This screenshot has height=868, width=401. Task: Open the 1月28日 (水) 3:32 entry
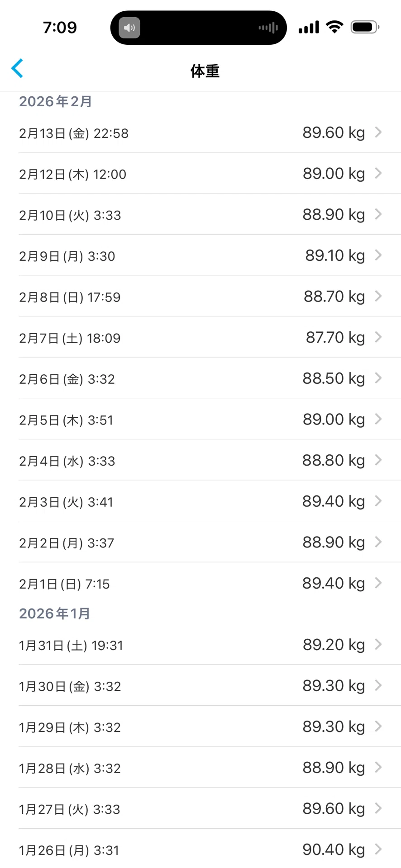[210, 768]
